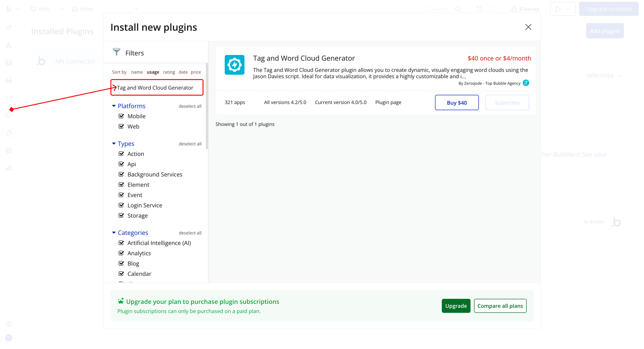This screenshot has width=644, height=349.
Task: Collapse the Categories filter section
Action: pos(114,233)
